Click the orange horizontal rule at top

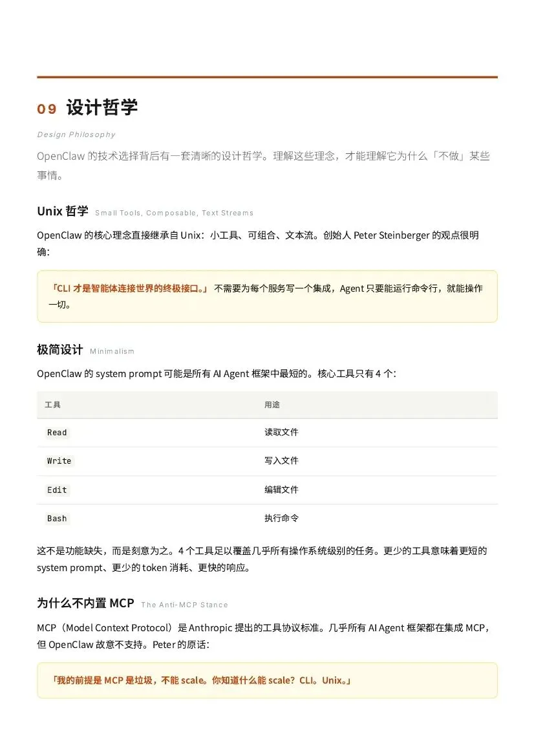click(x=267, y=77)
